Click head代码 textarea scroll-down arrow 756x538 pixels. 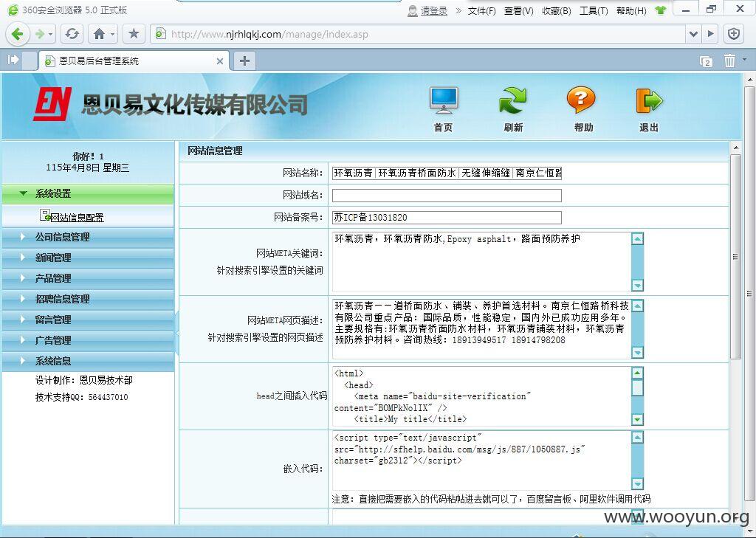click(x=637, y=420)
